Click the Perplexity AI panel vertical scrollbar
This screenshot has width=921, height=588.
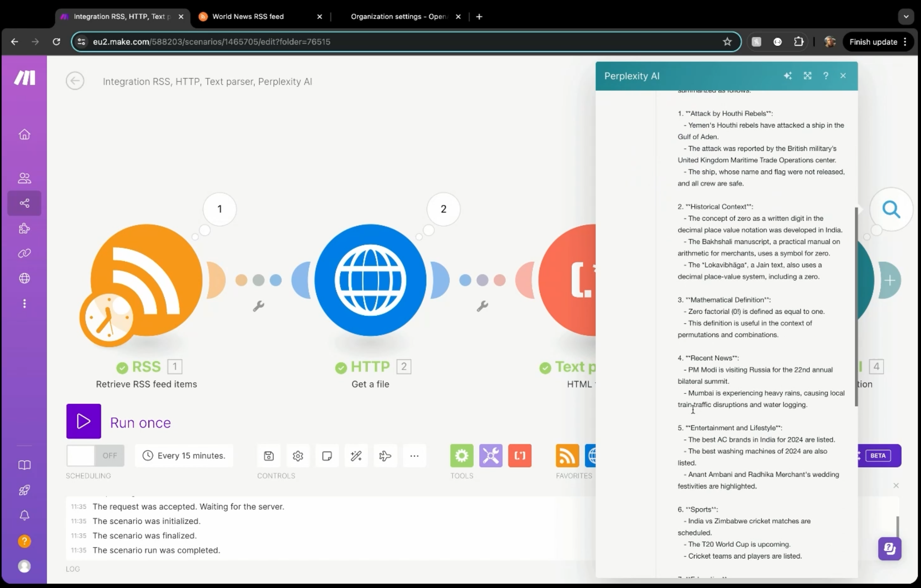[856, 306]
